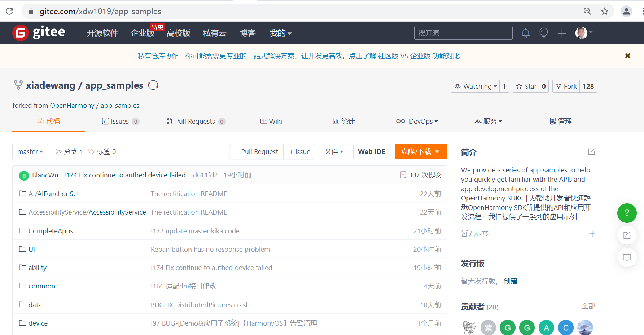Open the OpenHarmony / app_samples source link

click(x=95, y=105)
